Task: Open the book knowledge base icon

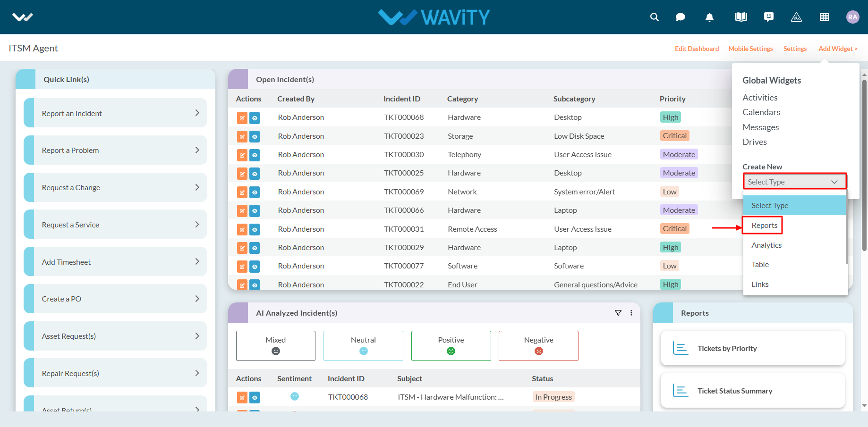Action: click(741, 17)
